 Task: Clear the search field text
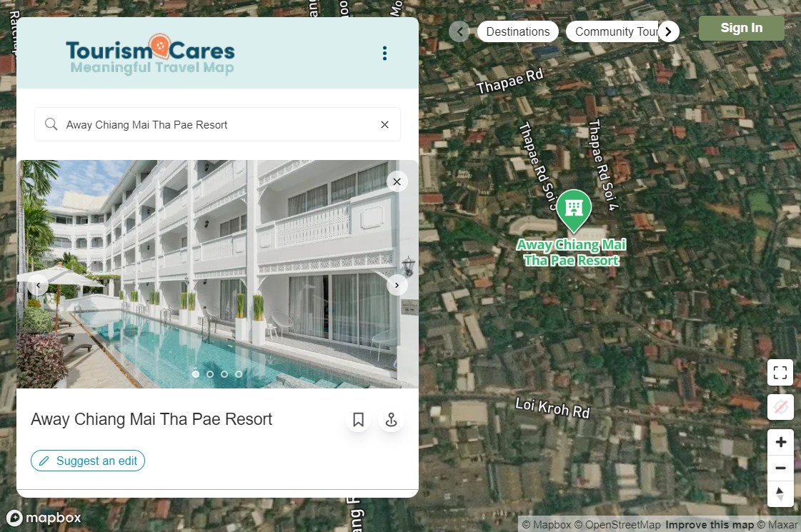pyautogui.click(x=384, y=124)
